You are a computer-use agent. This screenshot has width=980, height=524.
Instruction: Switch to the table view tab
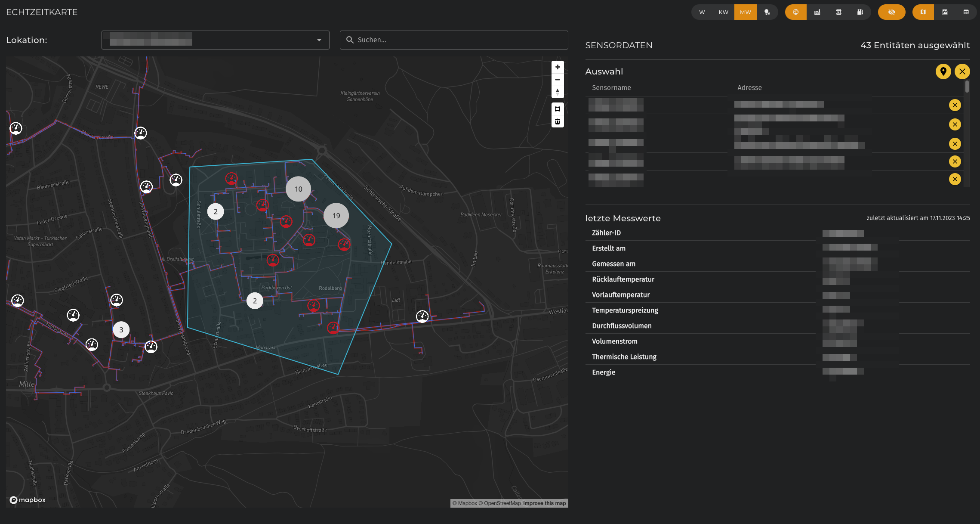966,12
